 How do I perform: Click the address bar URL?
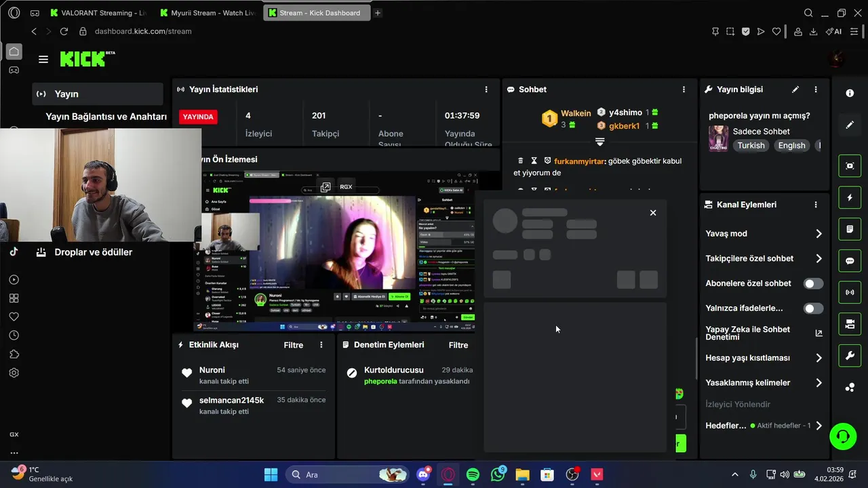(143, 31)
